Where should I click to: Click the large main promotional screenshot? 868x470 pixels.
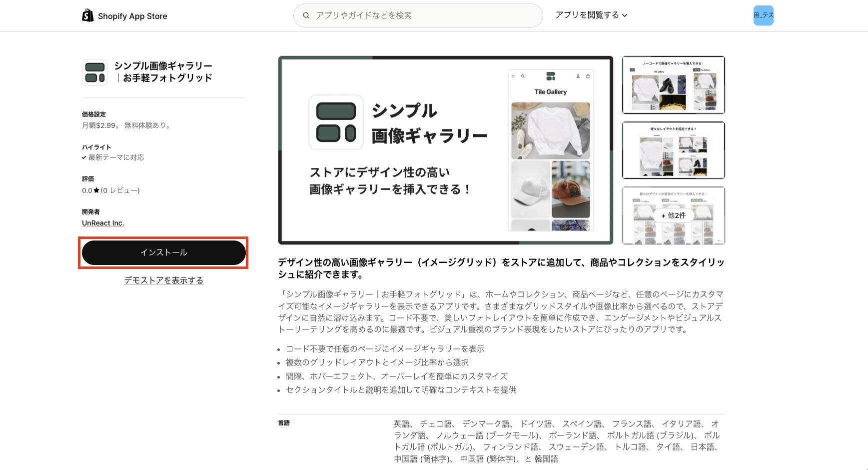(446, 150)
